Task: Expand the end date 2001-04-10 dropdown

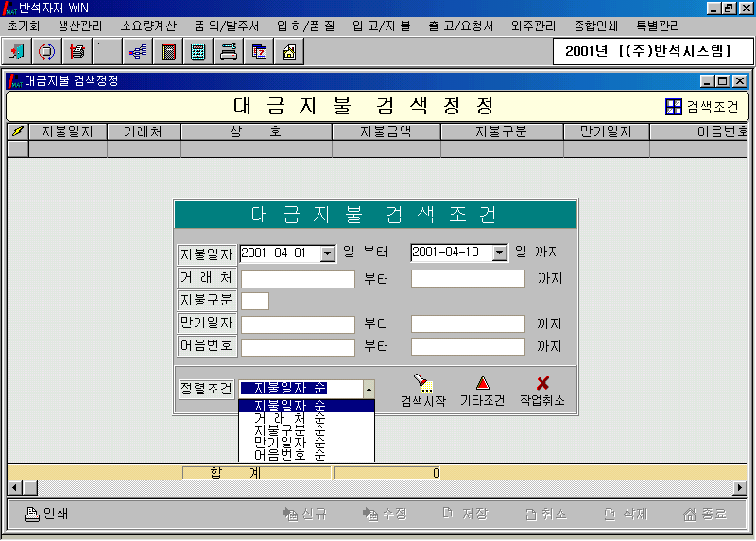Action: (x=500, y=253)
